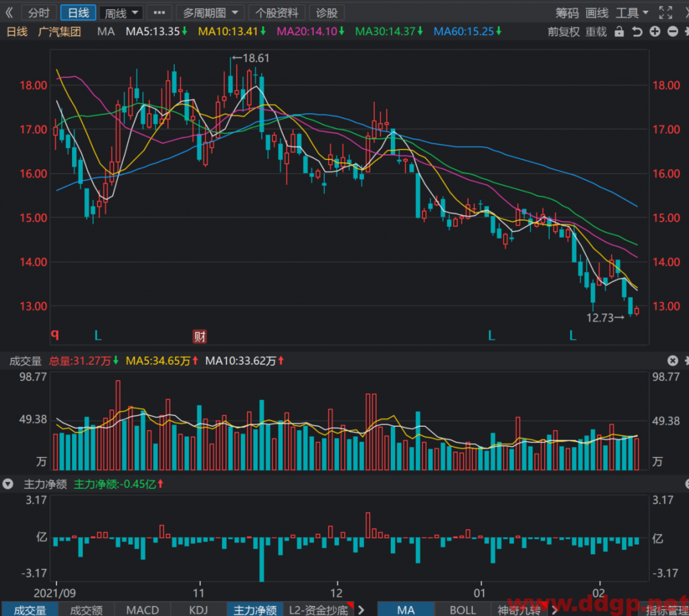Click the MA20:14.10 value
689x616 pixels.
(311, 32)
